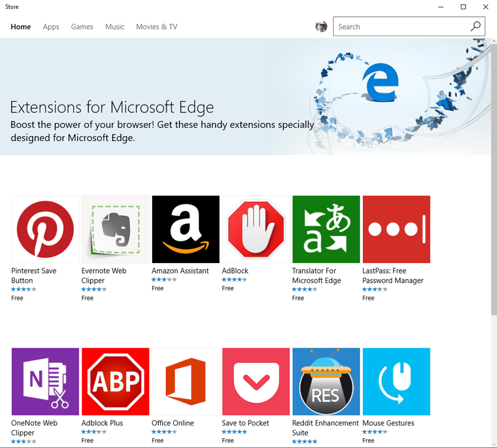Click the AdBlock title text
497x448 pixels.
click(x=235, y=271)
